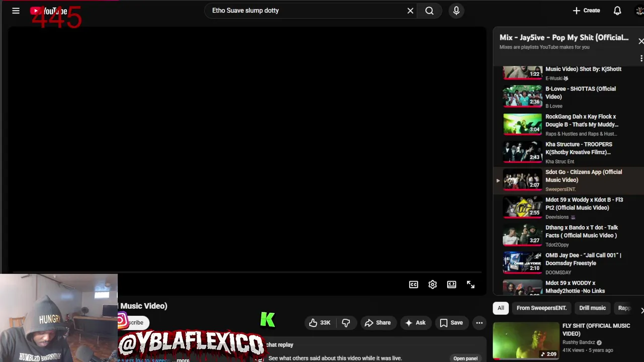Screen dimensions: 644x362
Task: Like the video (33K)
Action: click(319, 323)
